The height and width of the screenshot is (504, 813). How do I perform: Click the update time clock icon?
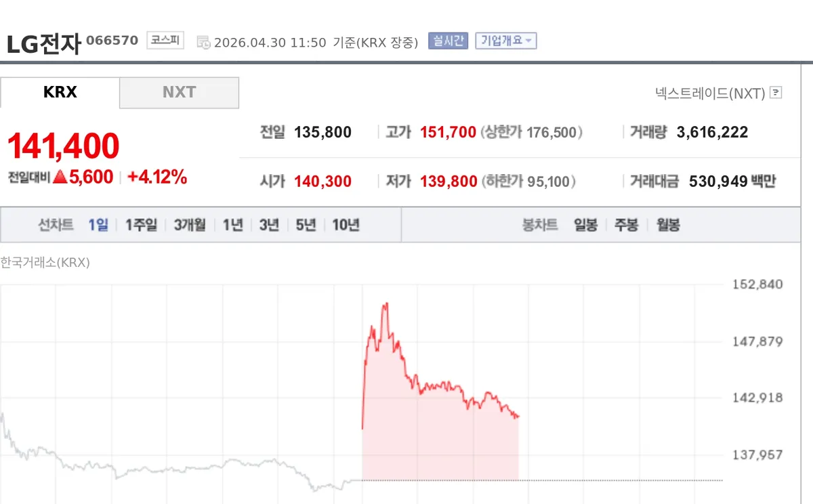pyautogui.click(x=203, y=41)
